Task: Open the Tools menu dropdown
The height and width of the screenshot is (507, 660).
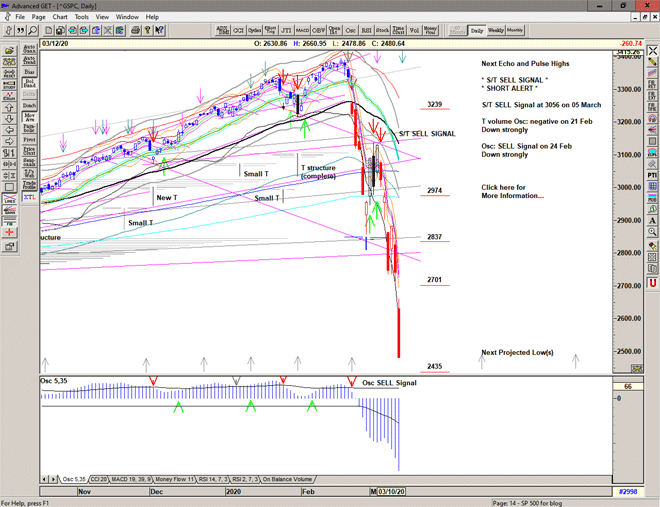Action: [x=82, y=17]
